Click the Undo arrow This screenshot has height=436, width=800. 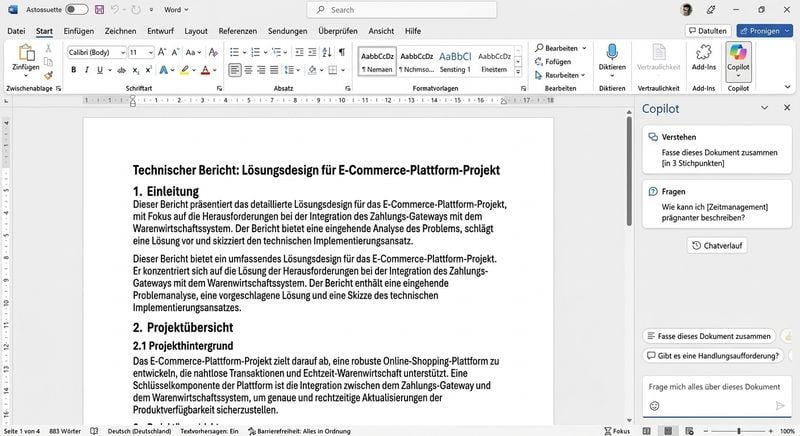[x=115, y=10]
